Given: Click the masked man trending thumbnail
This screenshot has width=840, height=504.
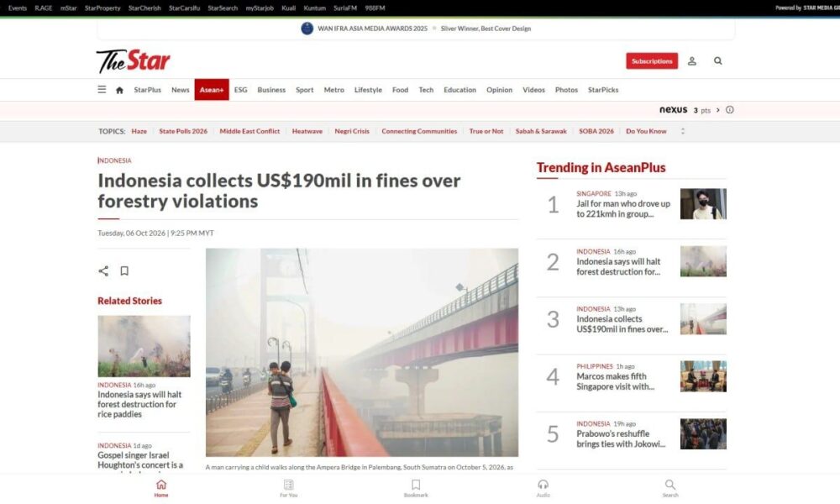Looking at the screenshot, I should pyautogui.click(x=703, y=203).
